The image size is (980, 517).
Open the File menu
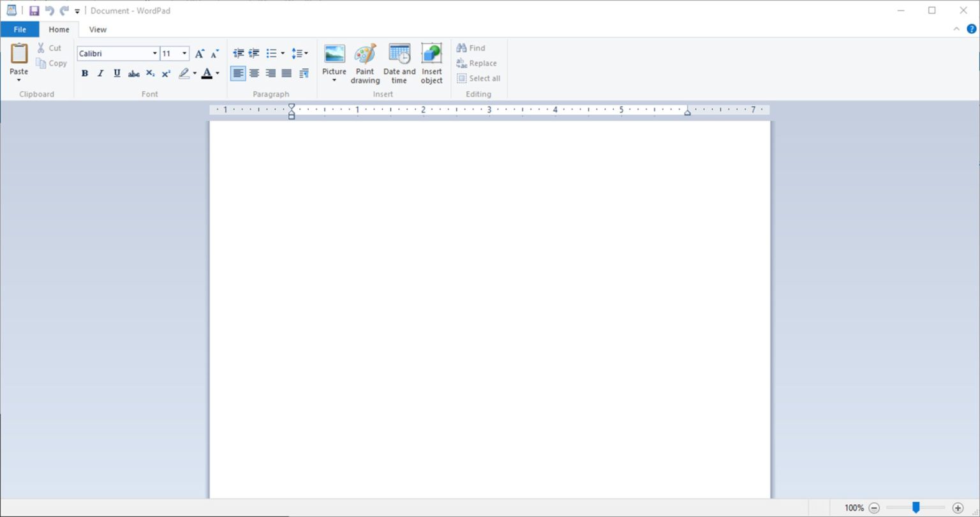pyautogui.click(x=20, y=29)
